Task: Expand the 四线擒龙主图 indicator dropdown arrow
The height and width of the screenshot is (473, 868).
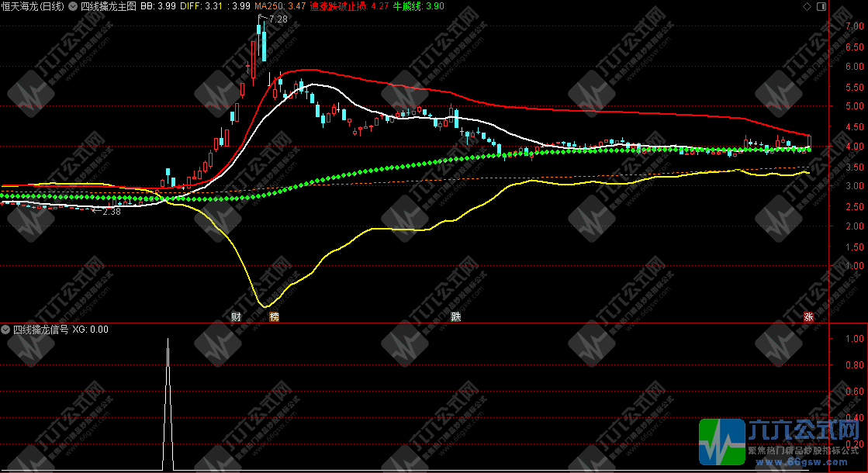Action: [x=74, y=5]
